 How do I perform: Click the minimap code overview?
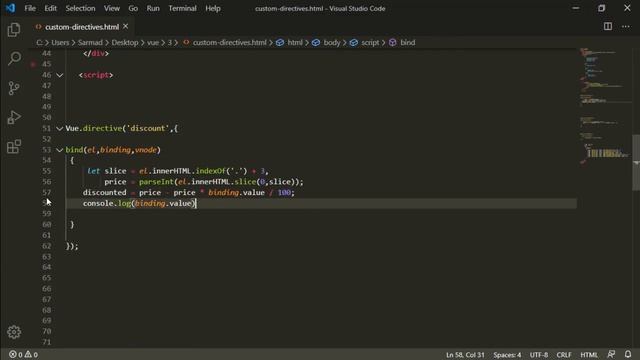coord(605,106)
